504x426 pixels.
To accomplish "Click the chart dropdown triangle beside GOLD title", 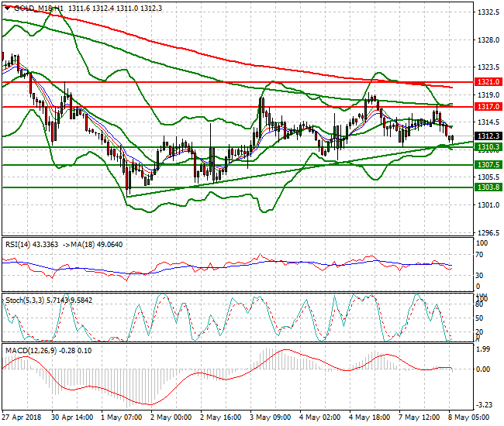I will [x=7, y=9].
